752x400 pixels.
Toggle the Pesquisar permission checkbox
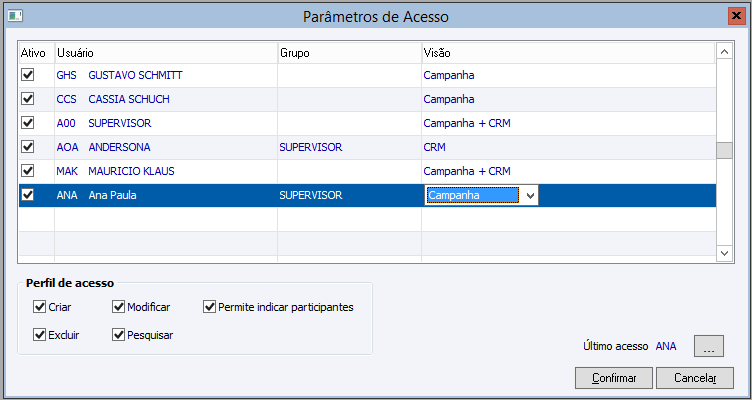pos(120,335)
